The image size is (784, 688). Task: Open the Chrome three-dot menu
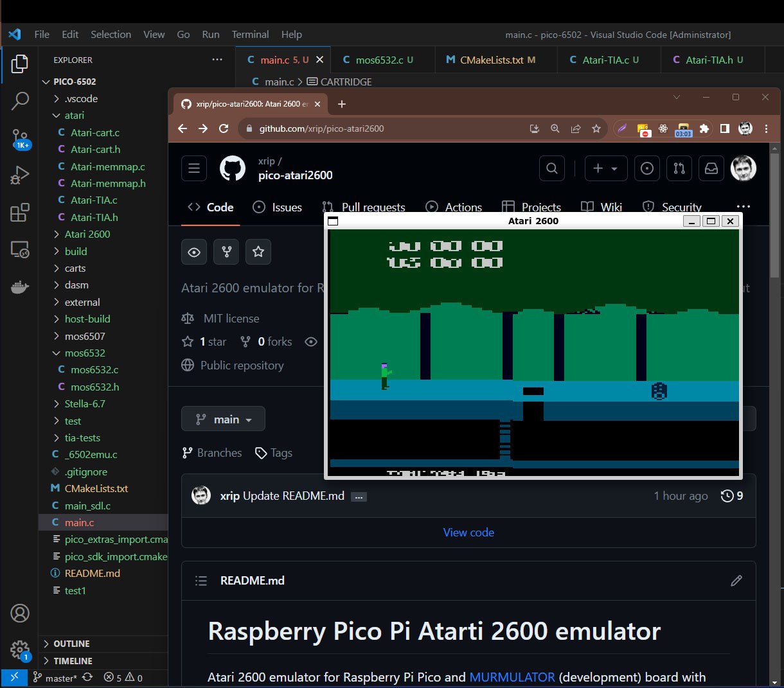[766, 128]
